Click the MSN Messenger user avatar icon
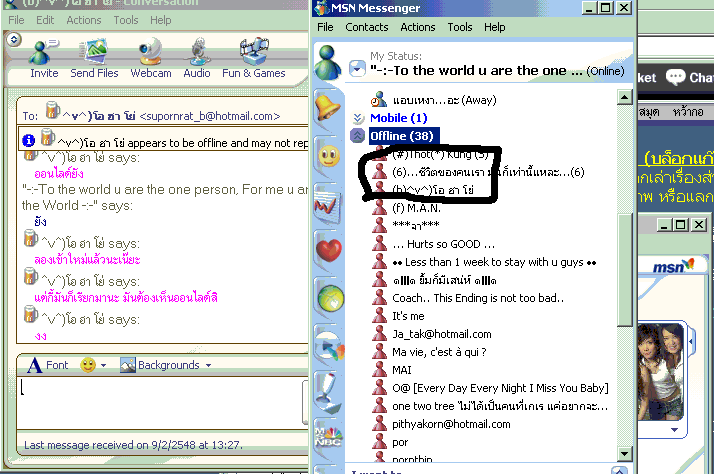The height and width of the screenshot is (474, 714). coord(327,62)
